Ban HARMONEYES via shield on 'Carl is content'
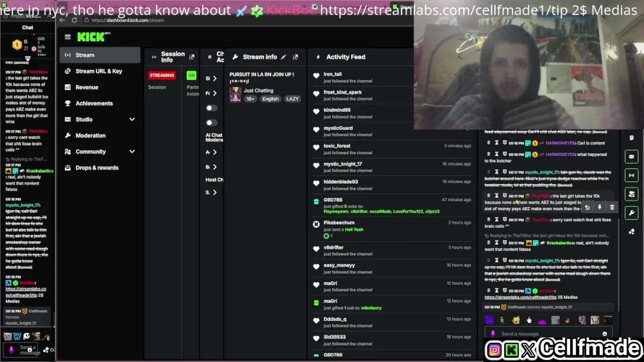644x362 pixels. click(505, 143)
